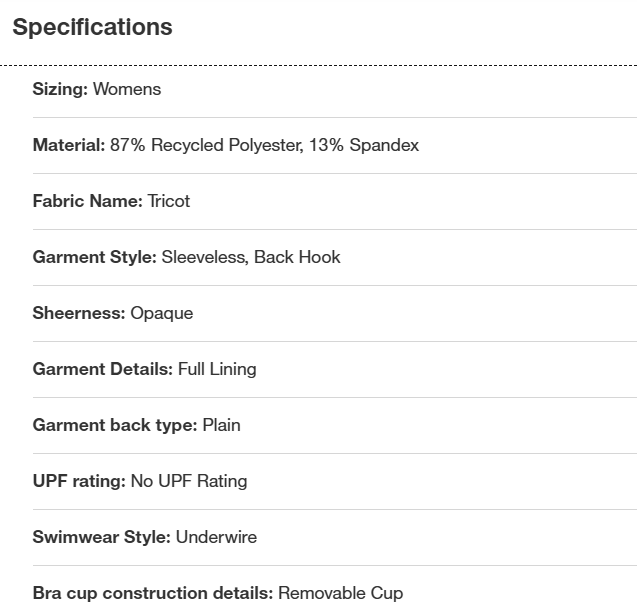Click the Sleeveless, Back Hook value
637x616 pixels.
(251, 257)
